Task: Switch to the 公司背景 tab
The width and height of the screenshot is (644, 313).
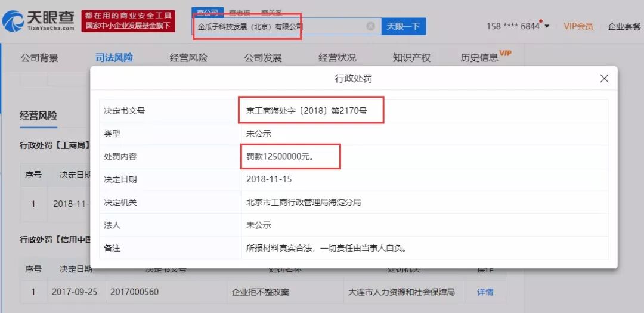Action: point(39,58)
